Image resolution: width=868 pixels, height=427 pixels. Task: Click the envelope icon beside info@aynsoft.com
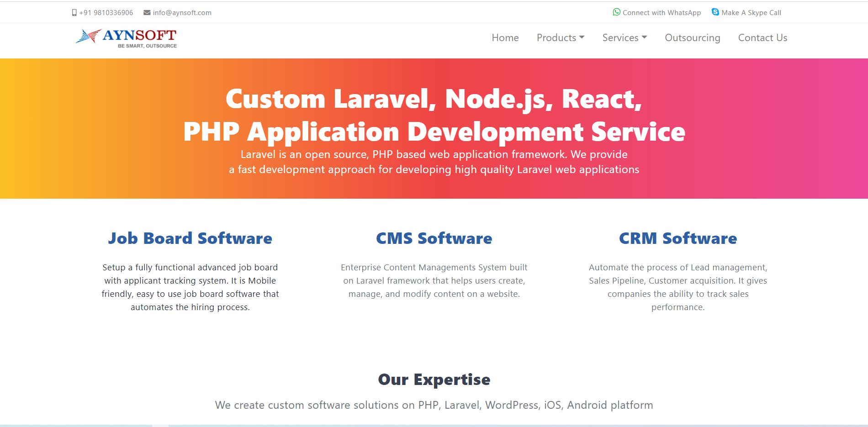pyautogui.click(x=147, y=13)
